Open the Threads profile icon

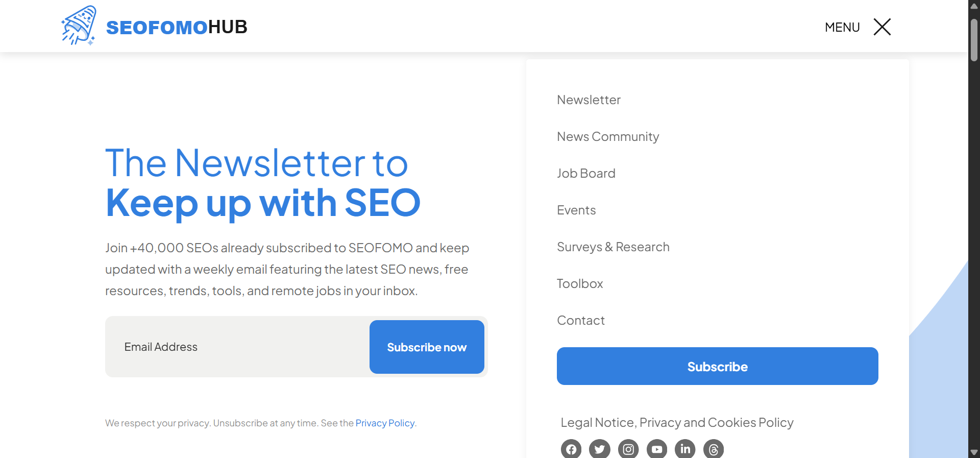[x=713, y=449]
